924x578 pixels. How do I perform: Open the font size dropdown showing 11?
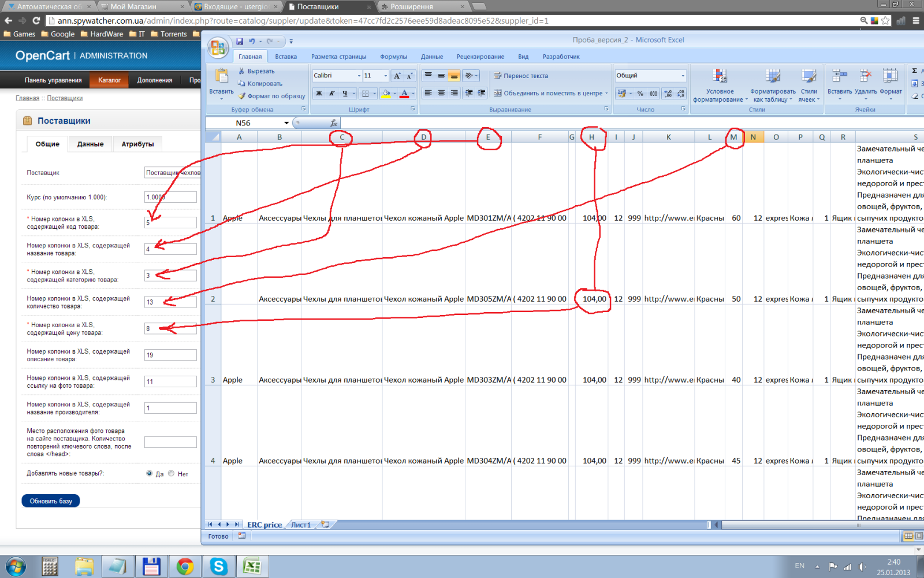pyautogui.click(x=386, y=76)
